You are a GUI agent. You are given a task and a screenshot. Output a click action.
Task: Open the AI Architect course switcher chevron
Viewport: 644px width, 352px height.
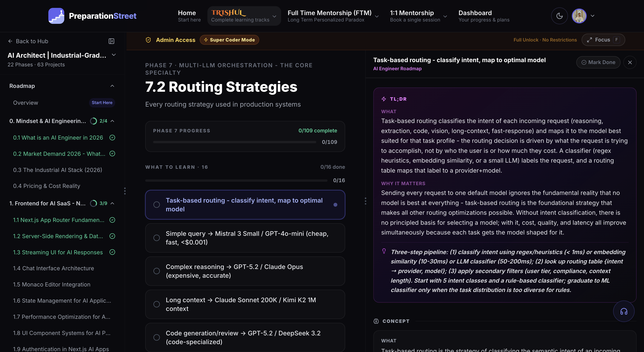tap(114, 55)
